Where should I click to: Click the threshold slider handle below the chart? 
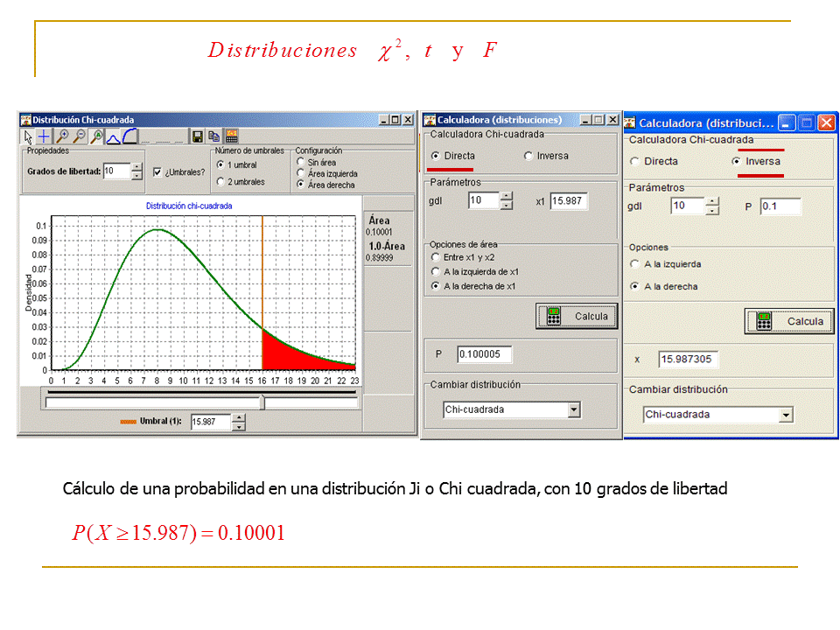(x=262, y=402)
